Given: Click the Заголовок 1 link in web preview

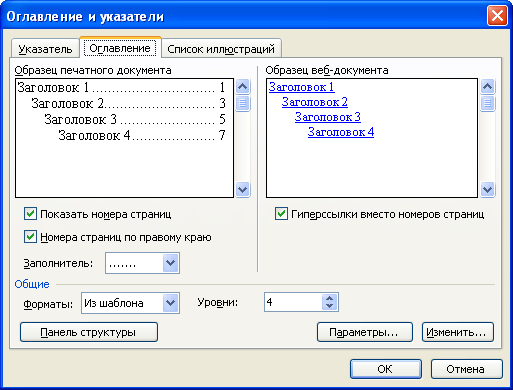Looking at the screenshot, I should pyautogui.click(x=301, y=87).
